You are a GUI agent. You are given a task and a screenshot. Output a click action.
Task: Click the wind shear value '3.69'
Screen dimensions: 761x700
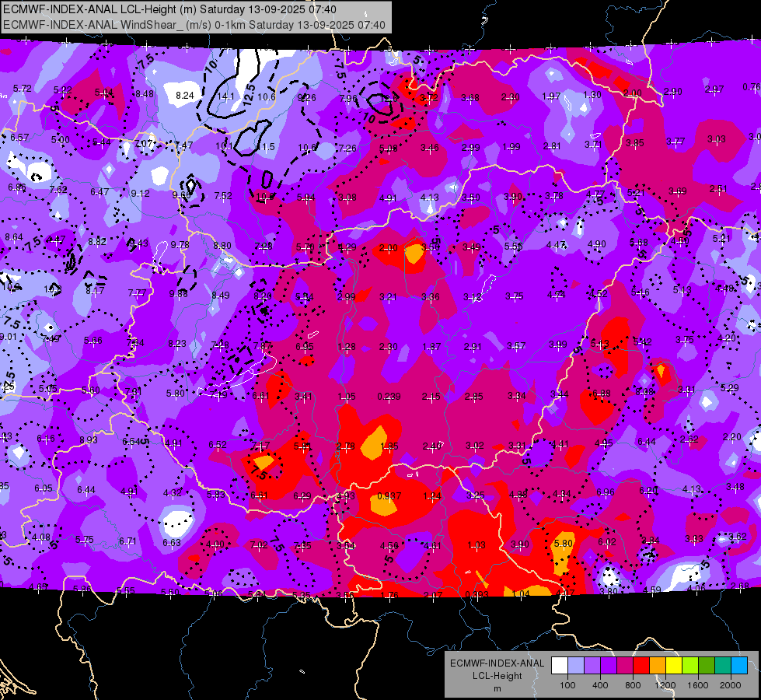click(x=678, y=191)
